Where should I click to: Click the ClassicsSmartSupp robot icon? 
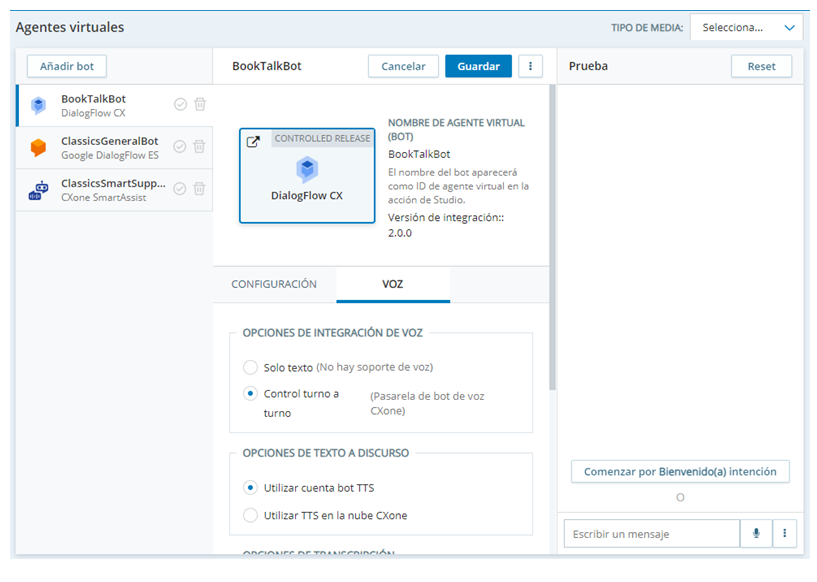tap(38, 190)
